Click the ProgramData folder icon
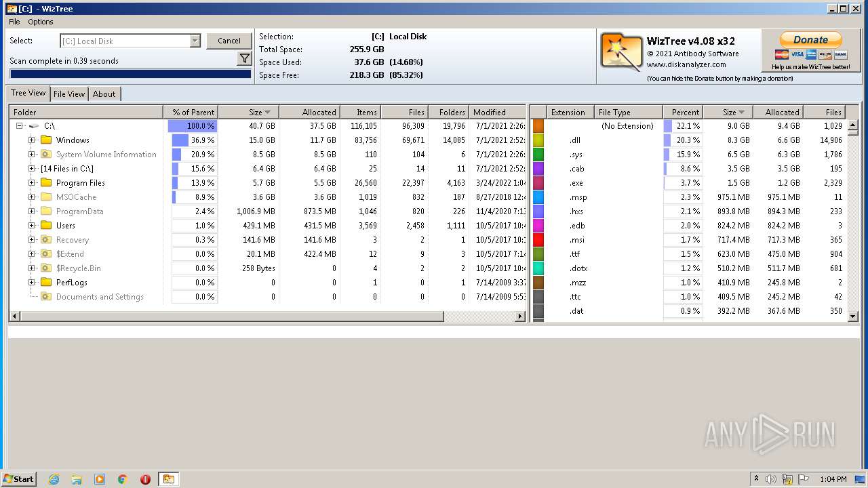The image size is (868, 488). pyautogui.click(x=46, y=211)
